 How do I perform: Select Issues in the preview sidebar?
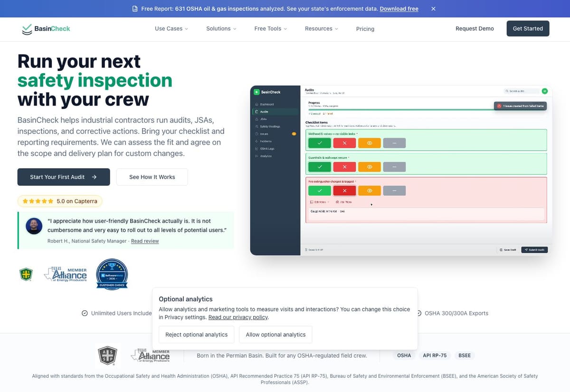(275, 134)
